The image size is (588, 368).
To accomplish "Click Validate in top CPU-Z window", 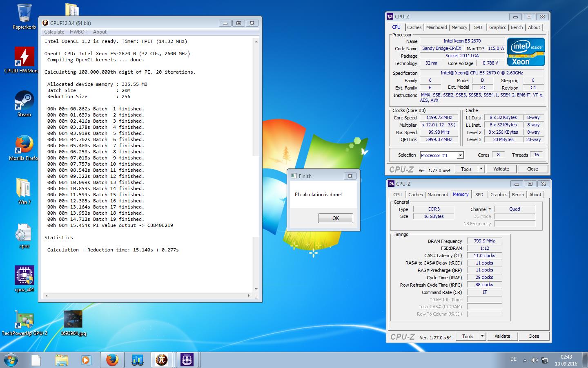I will pos(501,169).
